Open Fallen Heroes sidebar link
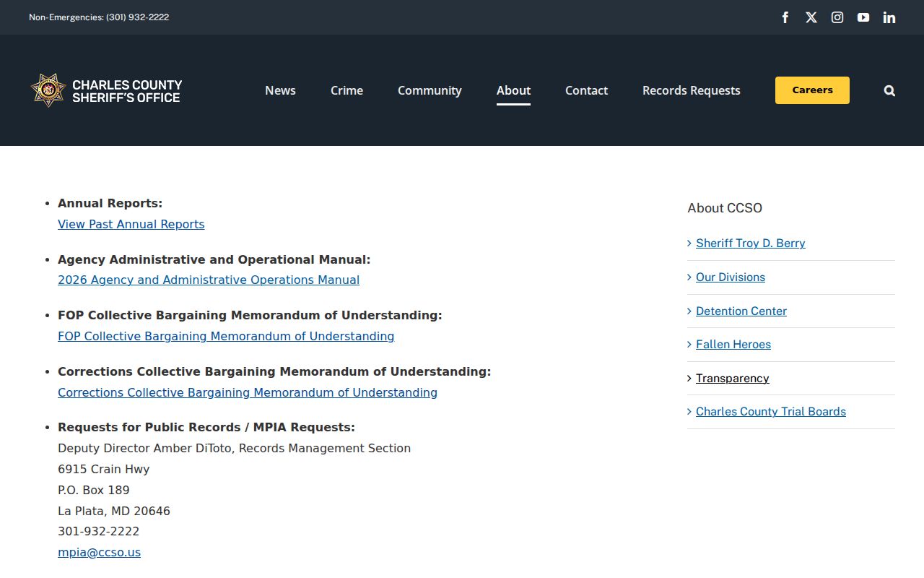 point(733,345)
